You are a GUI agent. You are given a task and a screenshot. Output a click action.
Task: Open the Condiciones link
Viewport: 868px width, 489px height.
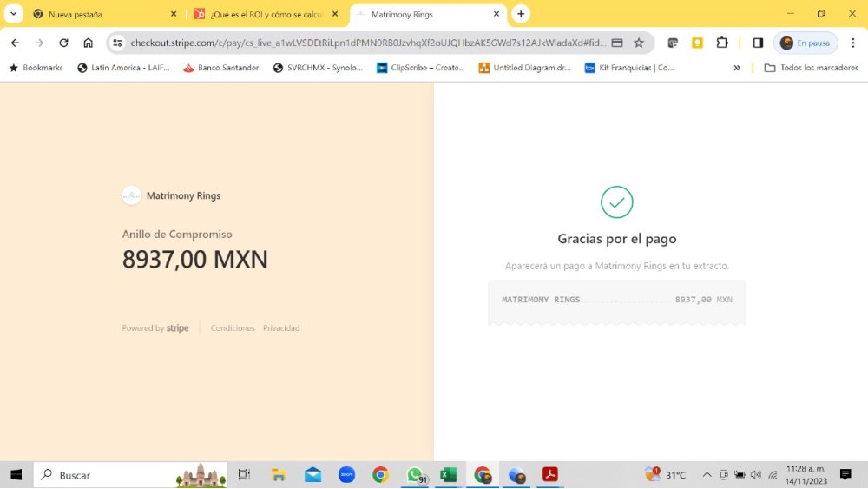tap(233, 327)
